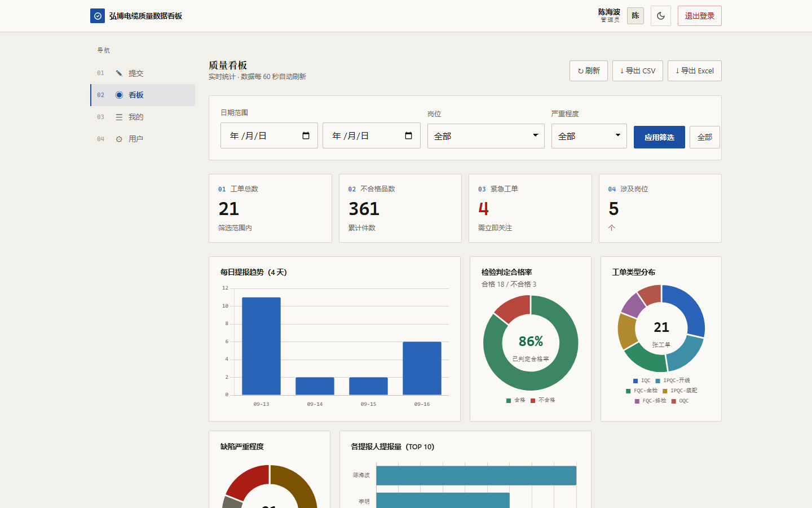Click the pencil icon next to 提交
The image size is (812, 508).
pyautogui.click(x=119, y=73)
